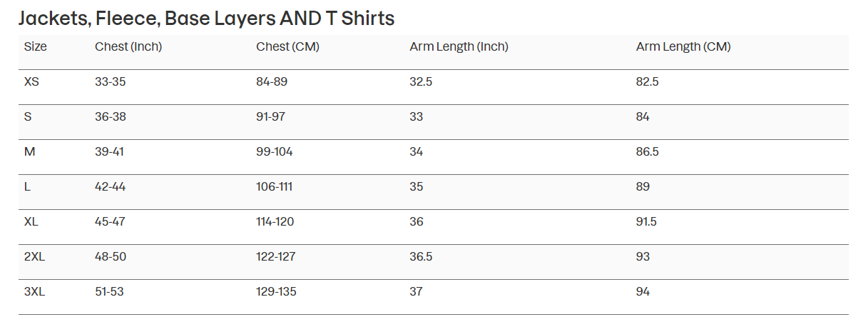Click the 33-35 chest inch cell
The width and height of the screenshot is (868, 322).
[x=110, y=82]
